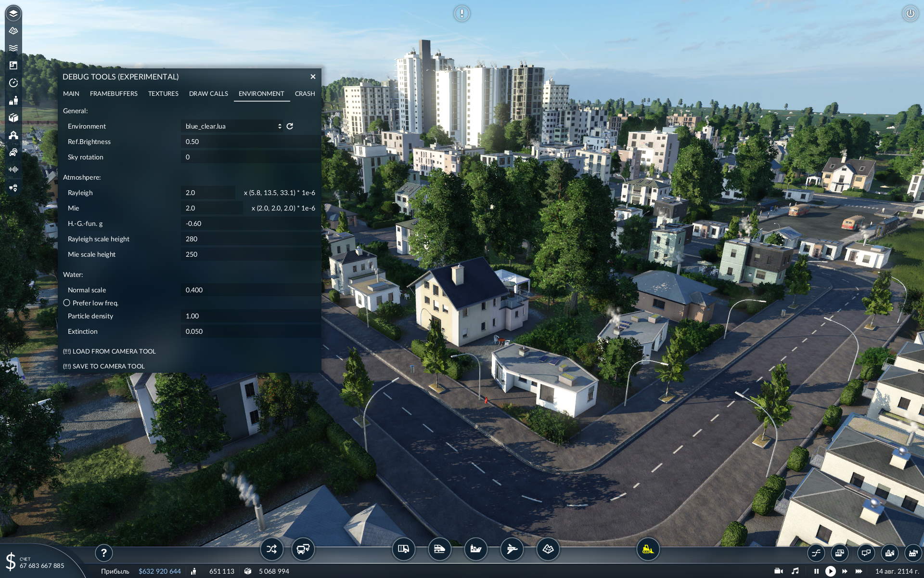Open the town list buildings icon
The height and width of the screenshot is (578, 924).
[890, 553]
